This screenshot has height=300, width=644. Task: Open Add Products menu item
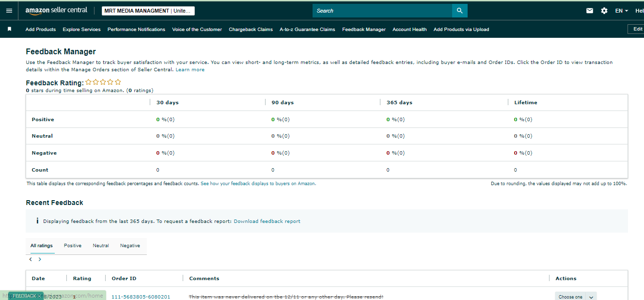tap(41, 30)
